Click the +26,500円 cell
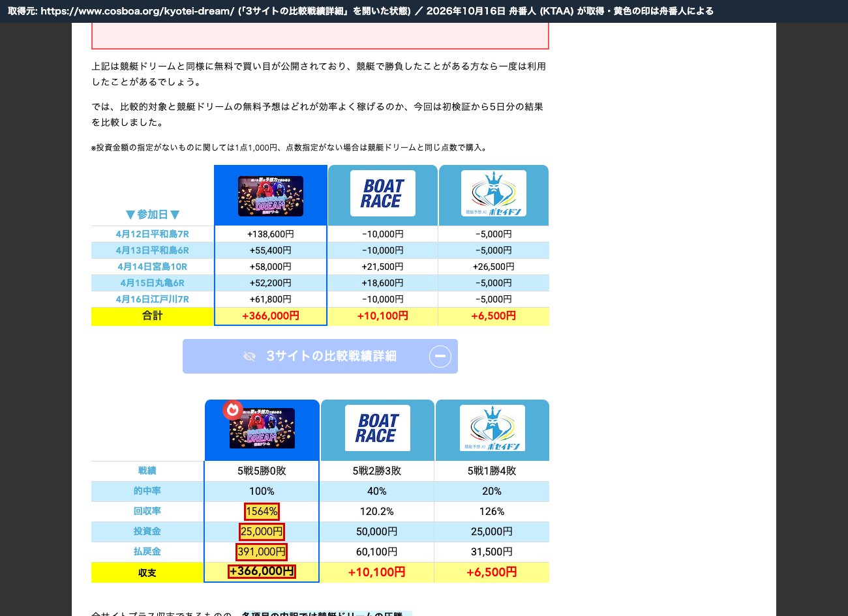Screen dimensions: 848x616 (x=494, y=267)
